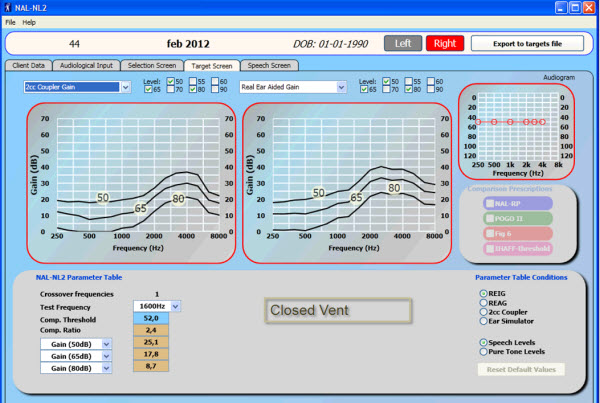
Task: Toggle level 50 checkbox for Real Ear graph
Action: (x=386, y=81)
